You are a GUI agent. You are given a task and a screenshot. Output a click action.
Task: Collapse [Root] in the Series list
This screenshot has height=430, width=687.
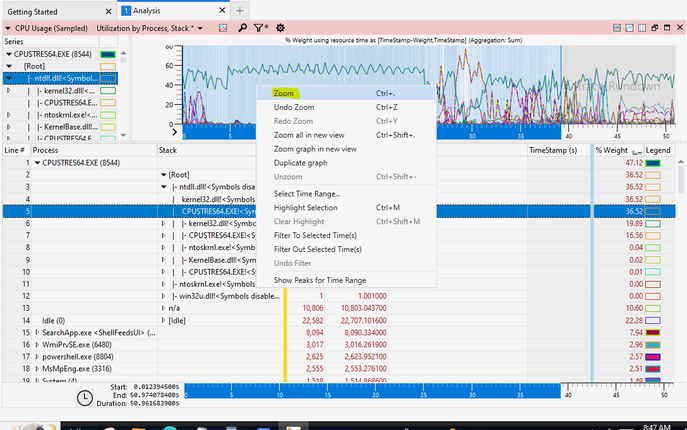click(9, 66)
